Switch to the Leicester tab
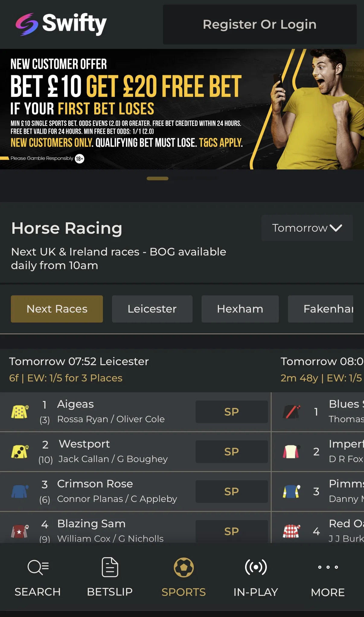 (152, 309)
